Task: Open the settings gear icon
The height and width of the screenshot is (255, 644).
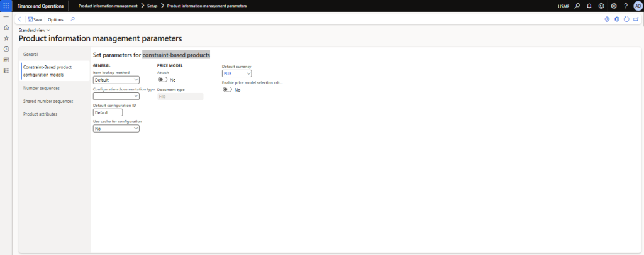Action: click(614, 6)
